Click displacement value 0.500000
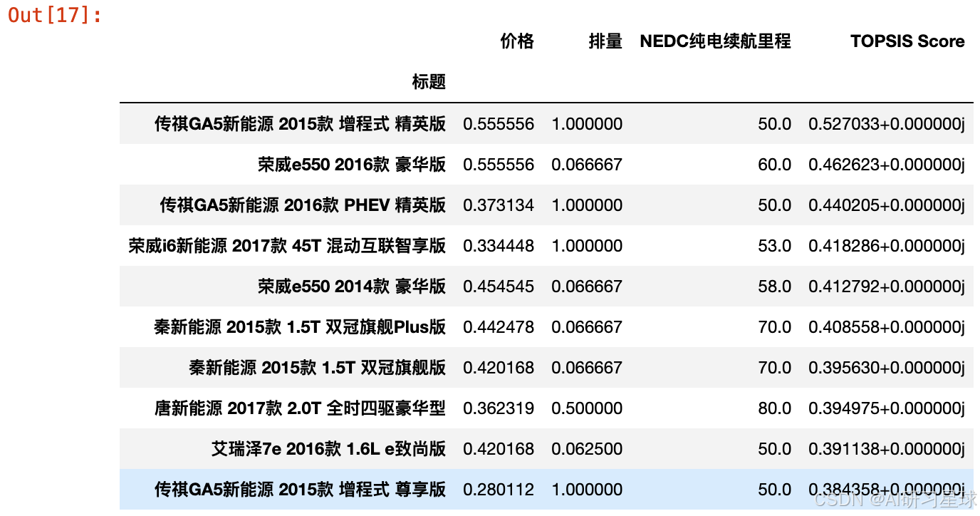Screen dimensions: 980x516 587,408
